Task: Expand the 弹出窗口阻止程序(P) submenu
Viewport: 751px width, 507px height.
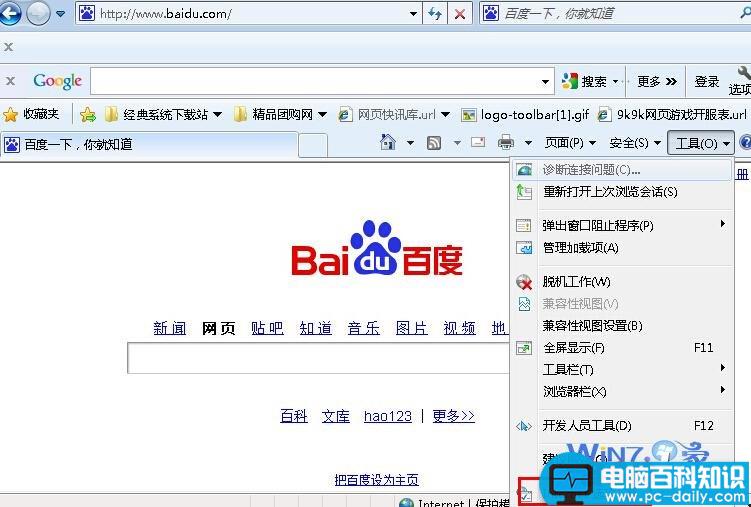Action: tap(622, 225)
